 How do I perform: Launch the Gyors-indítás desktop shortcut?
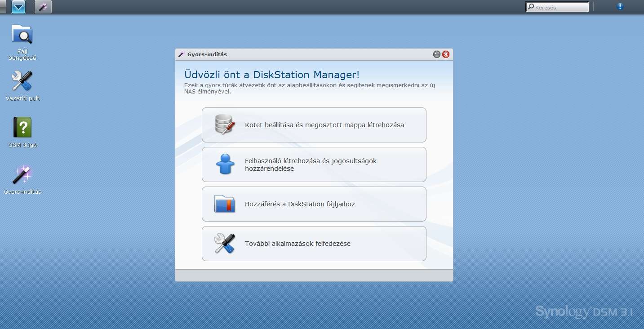pos(22,175)
